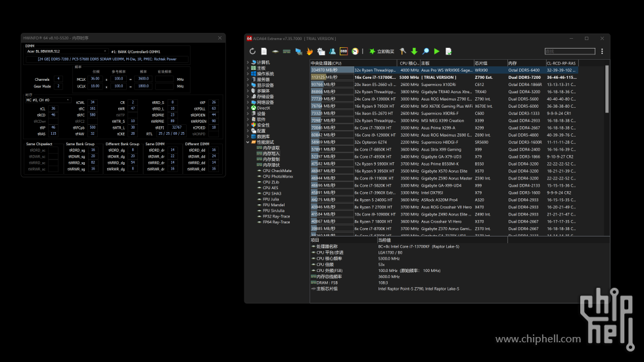Select CPU AES benchmark
Viewport: 644px width, 362px height.
pyautogui.click(x=270, y=187)
